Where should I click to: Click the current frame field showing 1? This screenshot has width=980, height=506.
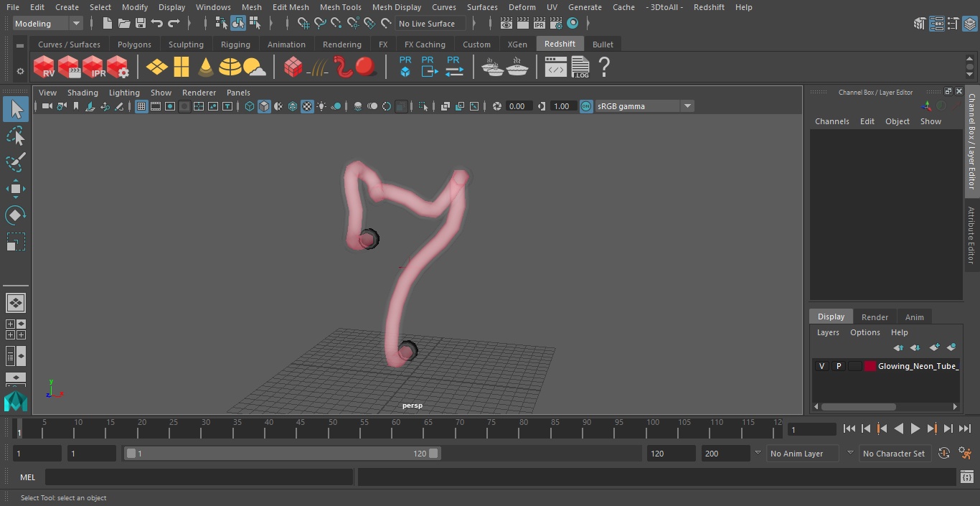pos(812,429)
